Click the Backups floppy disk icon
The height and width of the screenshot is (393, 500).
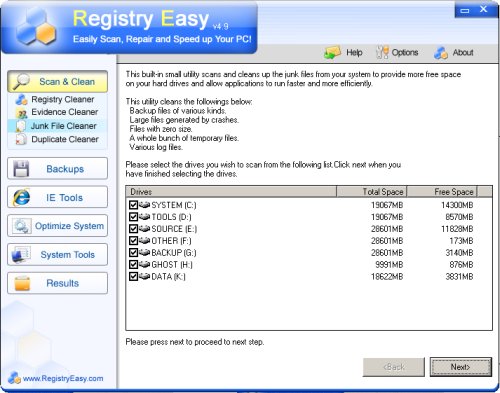[x=21, y=169]
